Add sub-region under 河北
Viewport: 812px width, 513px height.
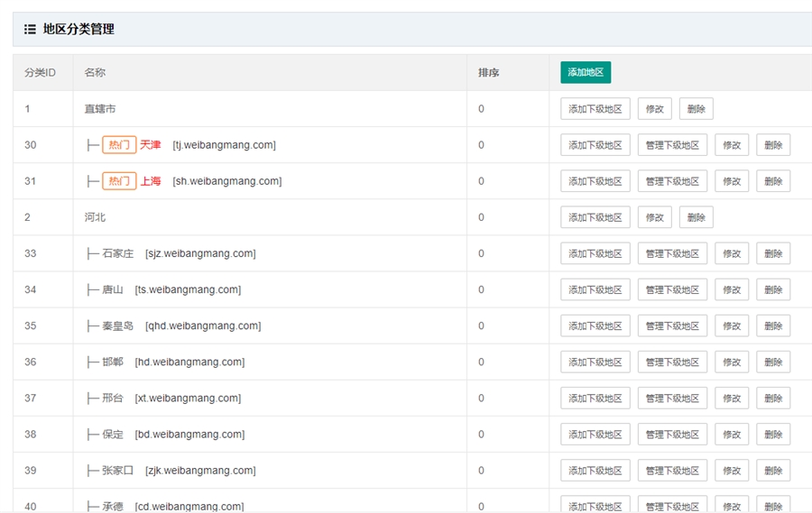coord(595,217)
